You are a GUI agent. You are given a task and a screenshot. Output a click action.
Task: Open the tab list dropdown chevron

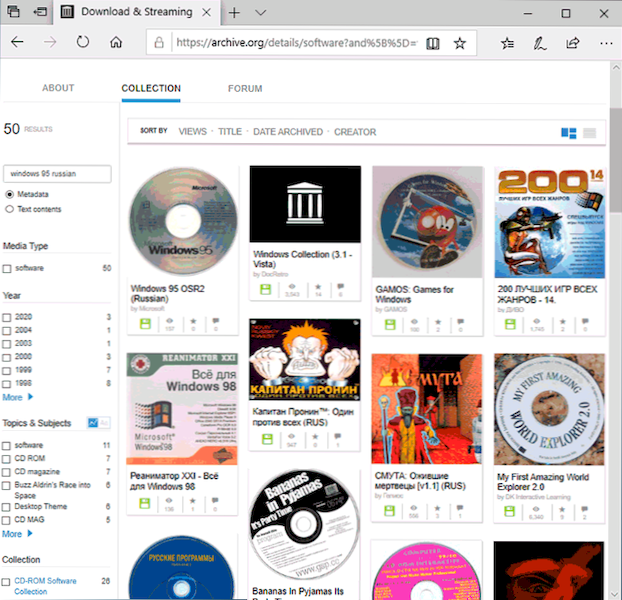pyautogui.click(x=261, y=13)
